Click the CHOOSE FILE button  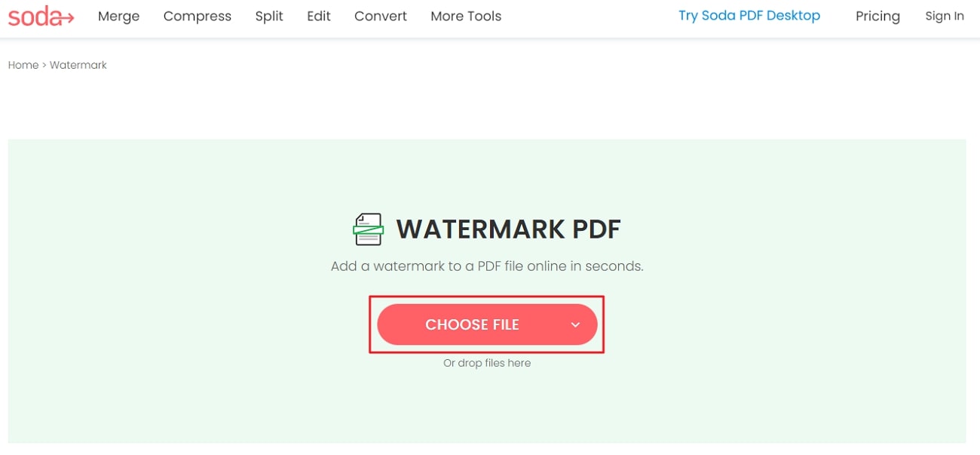point(473,324)
